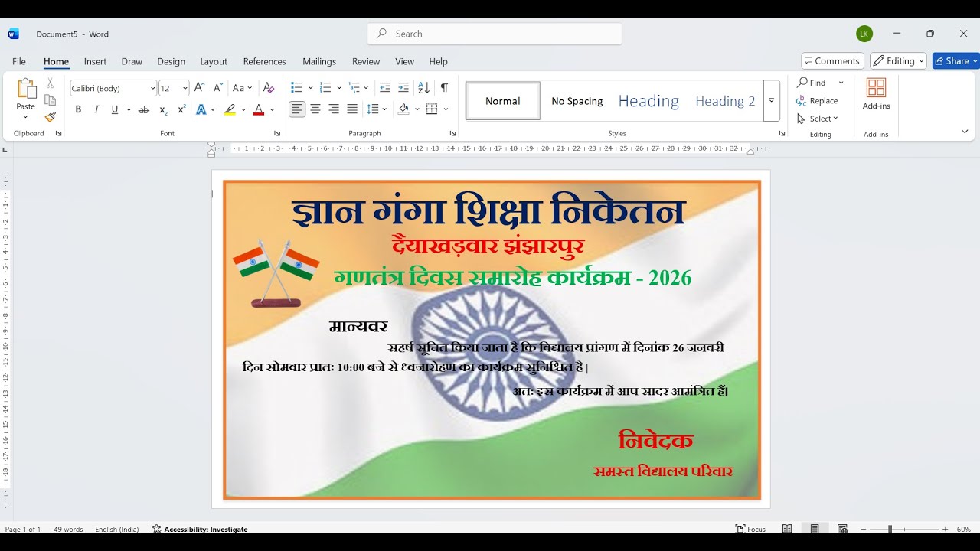Switch to Print Layout view
Screen dimensions: 980x551
click(x=815, y=529)
